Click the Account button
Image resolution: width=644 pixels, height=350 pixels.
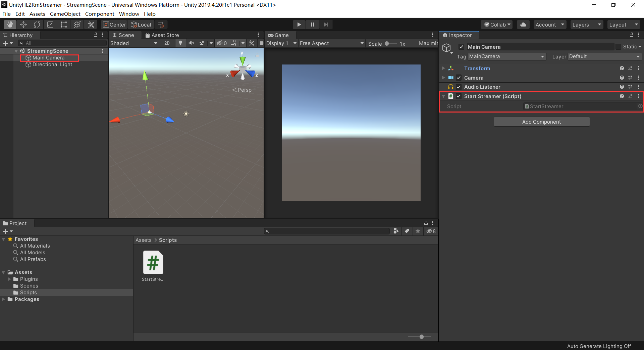point(549,24)
